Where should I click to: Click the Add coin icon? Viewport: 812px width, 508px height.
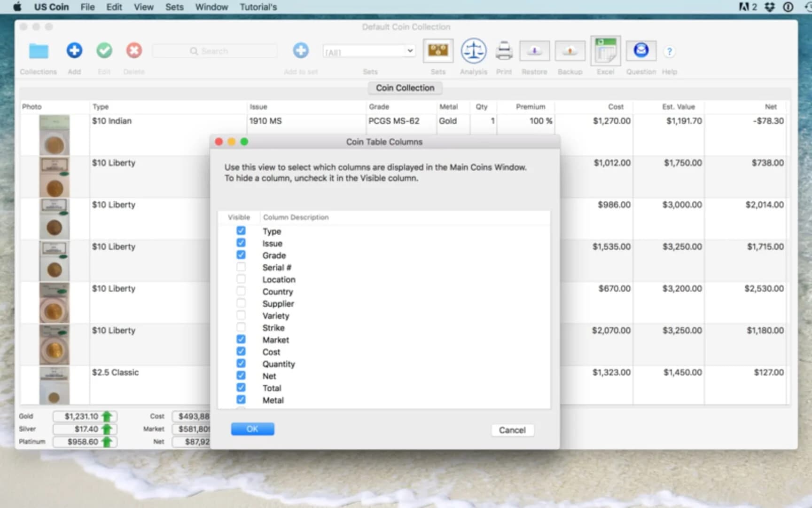click(x=74, y=50)
